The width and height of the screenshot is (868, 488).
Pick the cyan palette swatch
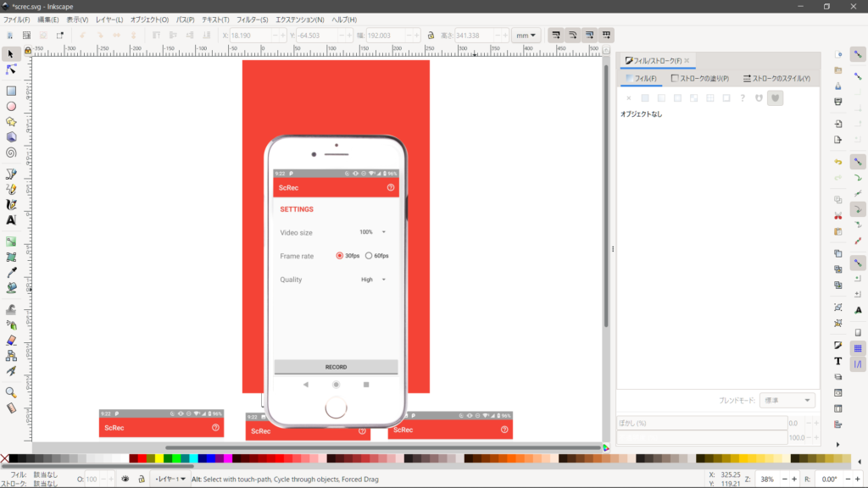tap(194, 458)
